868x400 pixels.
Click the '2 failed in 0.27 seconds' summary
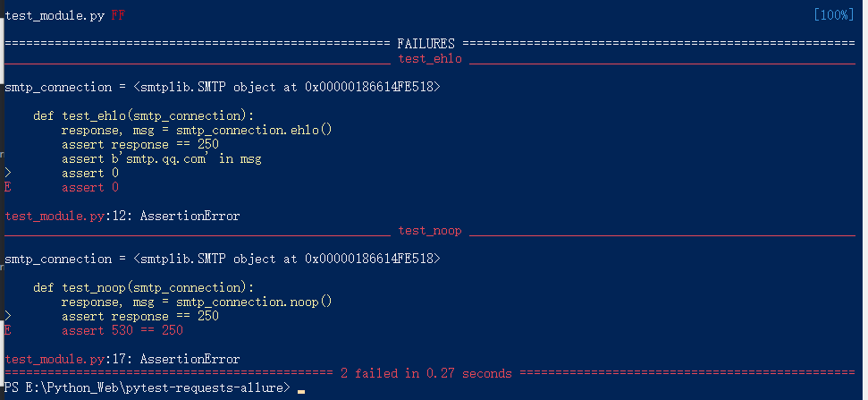point(426,373)
